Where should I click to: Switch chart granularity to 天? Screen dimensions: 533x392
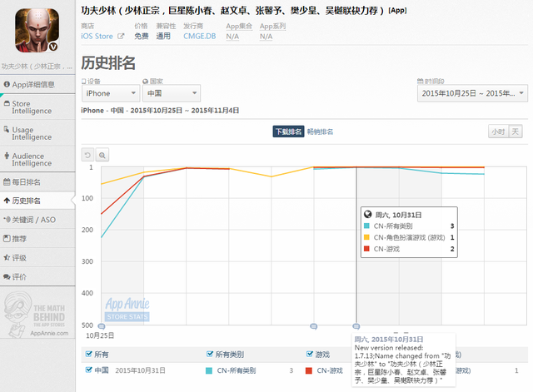516,131
